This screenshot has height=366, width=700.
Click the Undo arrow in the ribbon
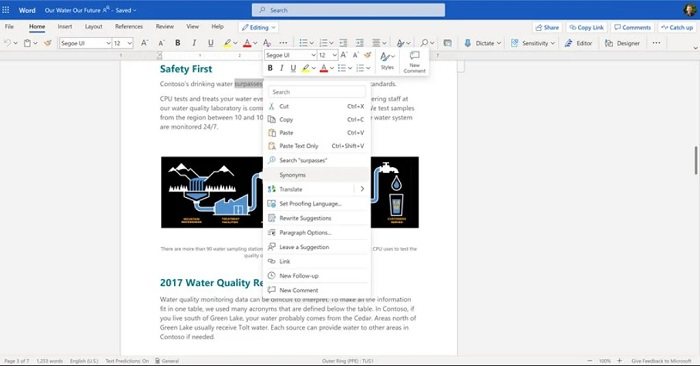tap(7, 43)
